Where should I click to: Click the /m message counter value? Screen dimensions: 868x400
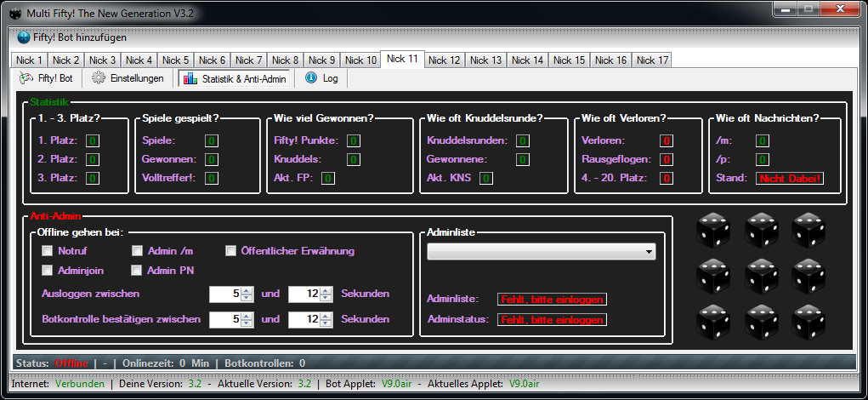(763, 140)
